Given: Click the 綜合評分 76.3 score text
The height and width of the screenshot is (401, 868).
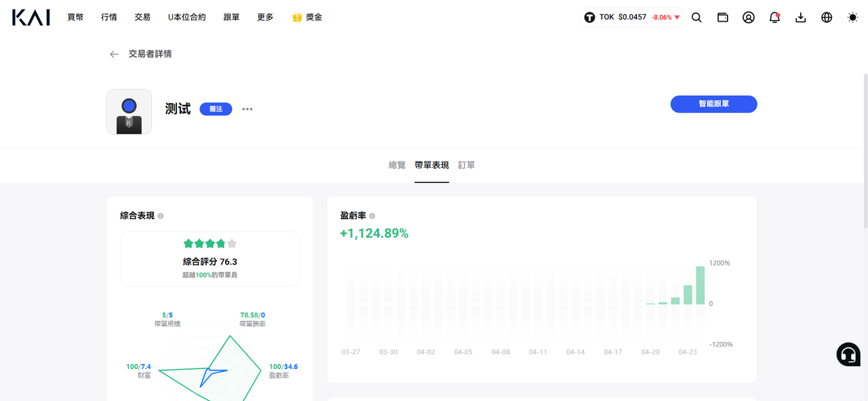Looking at the screenshot, I should [x=210, y=261].
